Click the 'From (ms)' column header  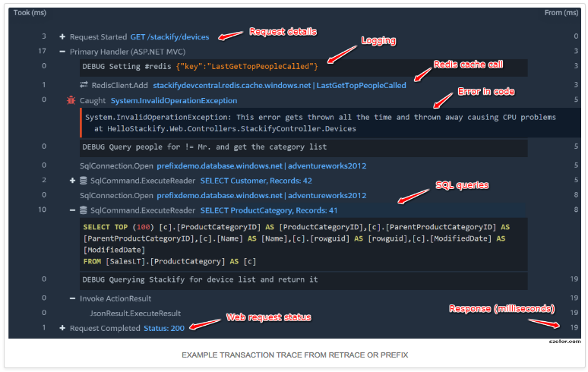point(561,13)
